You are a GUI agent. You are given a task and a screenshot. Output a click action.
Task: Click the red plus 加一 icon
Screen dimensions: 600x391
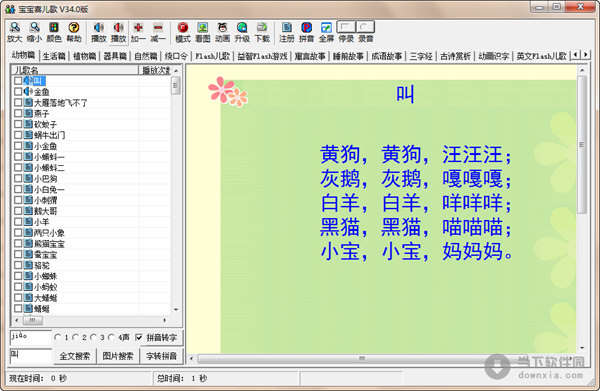138,27
